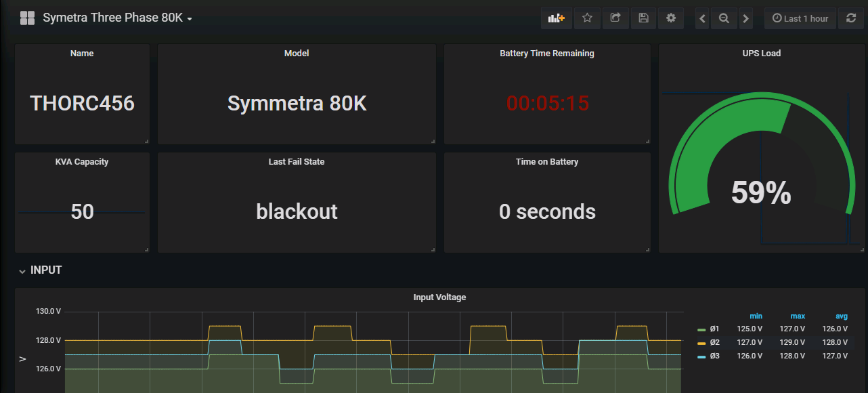Open dashboard settings gear
This screenshot has height=393, width=868.
tap(671, 18)
